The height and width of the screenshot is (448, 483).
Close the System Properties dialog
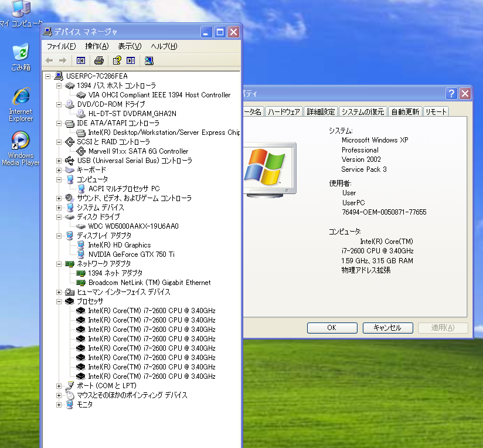pos(465,93)
